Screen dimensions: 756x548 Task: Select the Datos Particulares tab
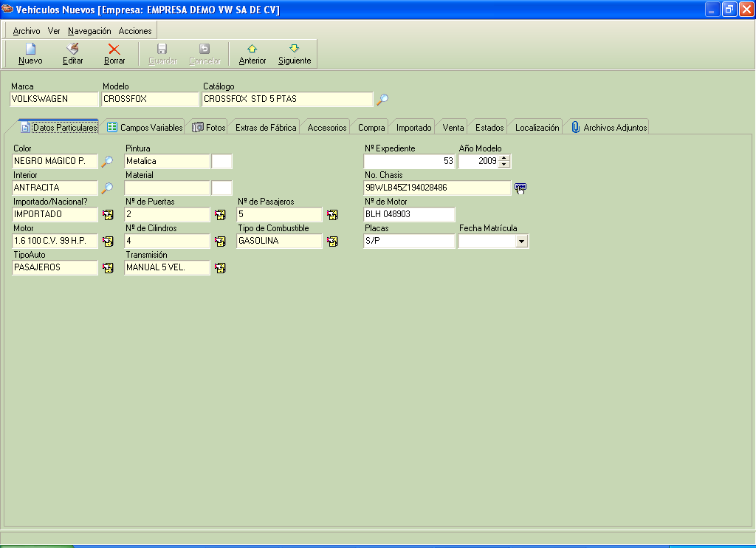[59, 127]
